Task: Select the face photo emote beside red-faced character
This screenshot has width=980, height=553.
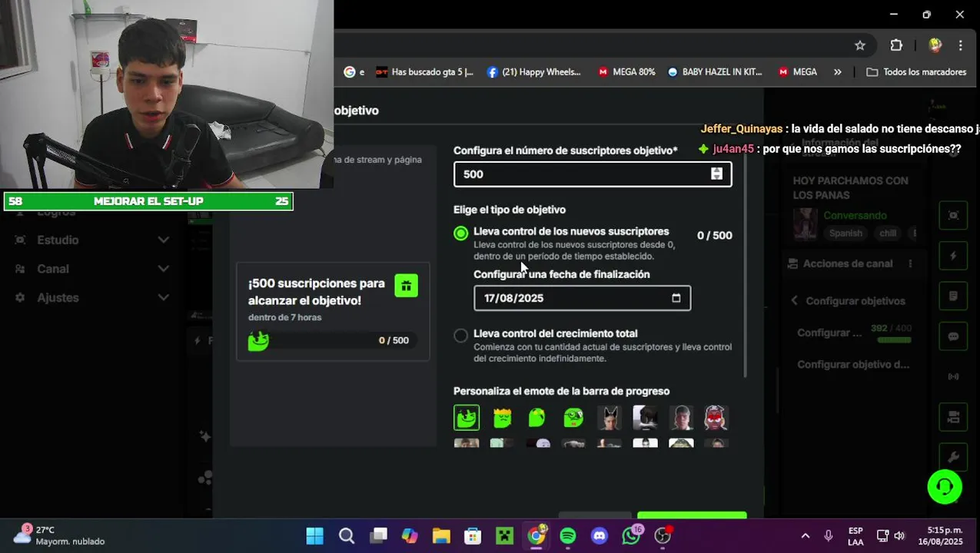Action: [681, 417]
